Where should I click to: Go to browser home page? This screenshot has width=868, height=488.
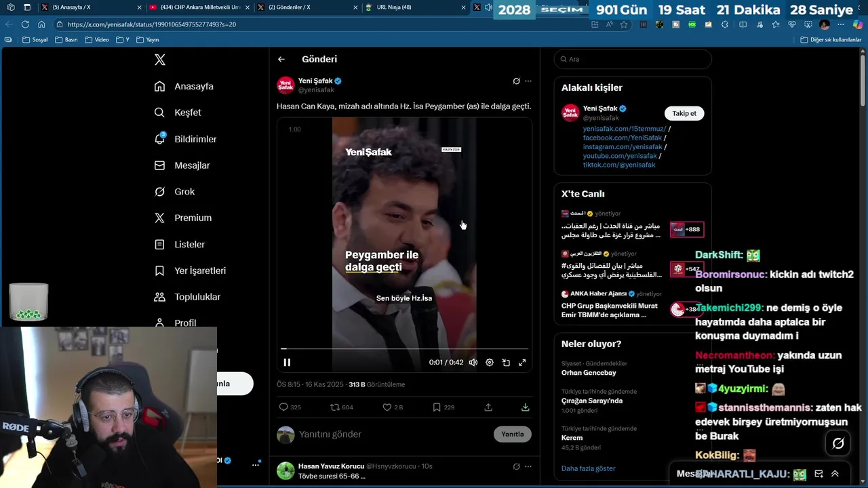tap(41, 24)
